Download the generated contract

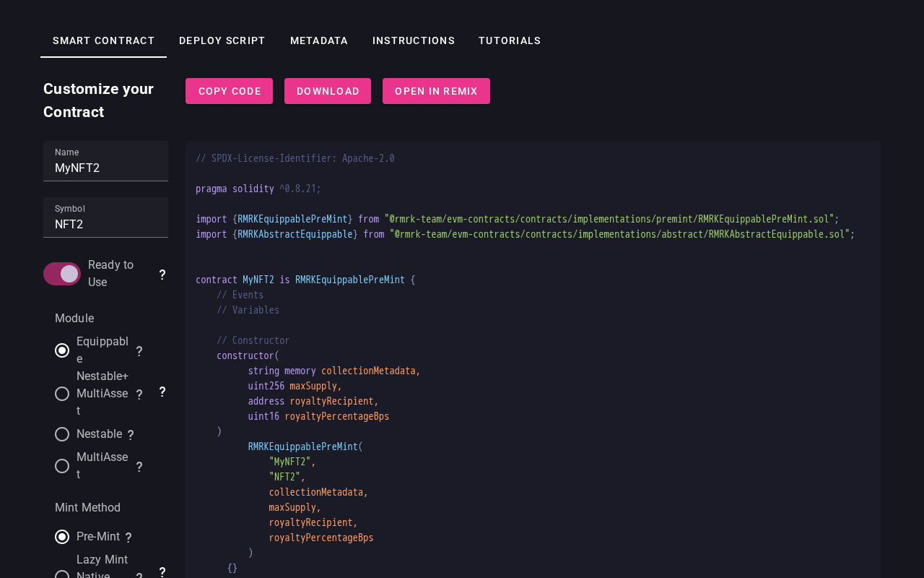click(x=328, y=91)
